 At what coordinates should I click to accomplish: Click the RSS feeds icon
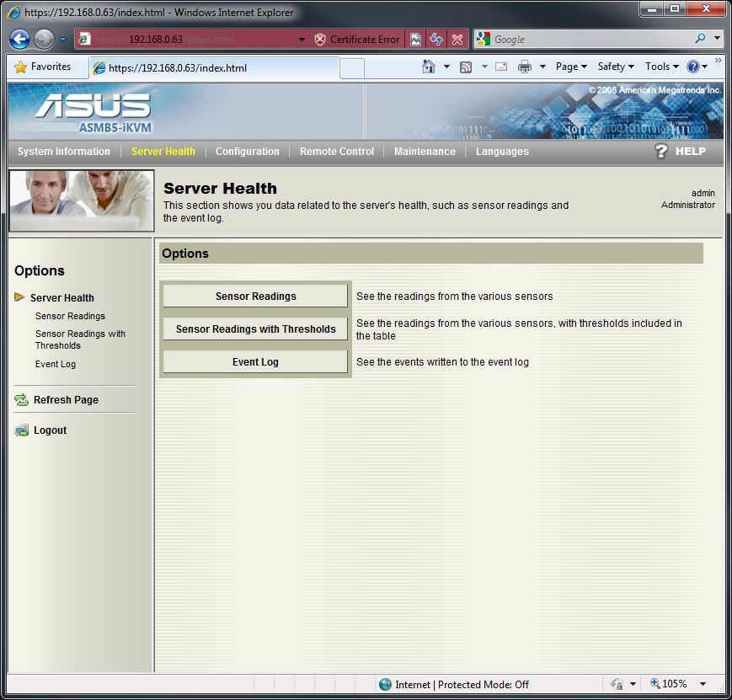click(x=465, y=67)
